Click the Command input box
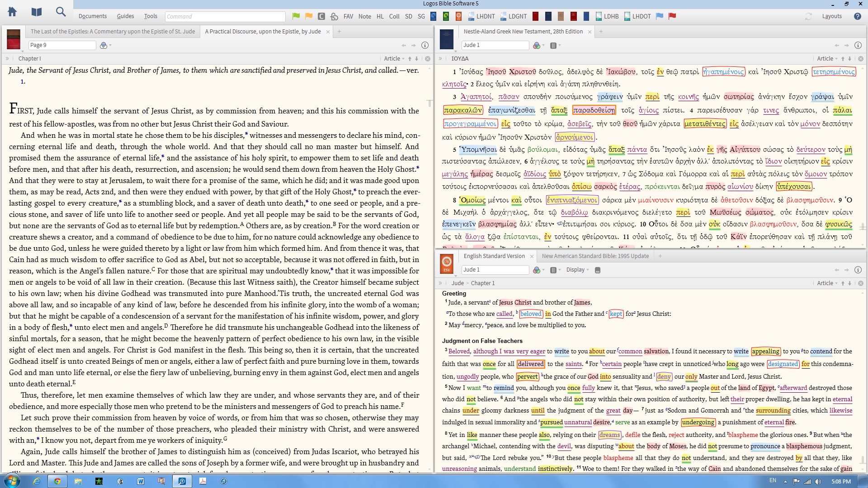 pyautogui.click(x=225, y=17)
